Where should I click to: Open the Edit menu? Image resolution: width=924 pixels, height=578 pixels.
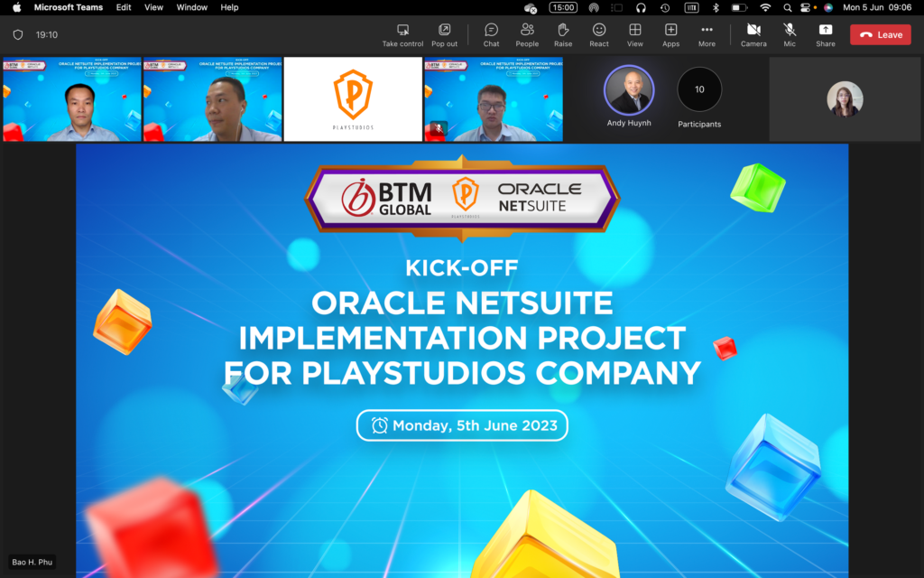[124, 7]
